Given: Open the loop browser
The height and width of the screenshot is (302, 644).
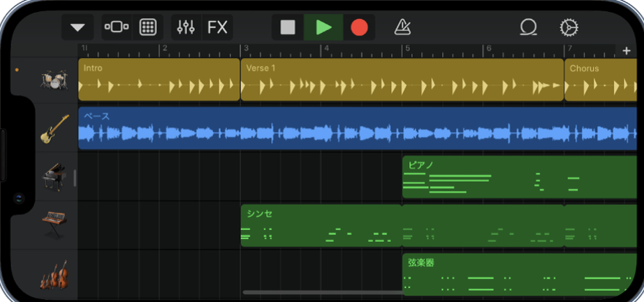Looking at the screenshot, I should pos(527,27).
